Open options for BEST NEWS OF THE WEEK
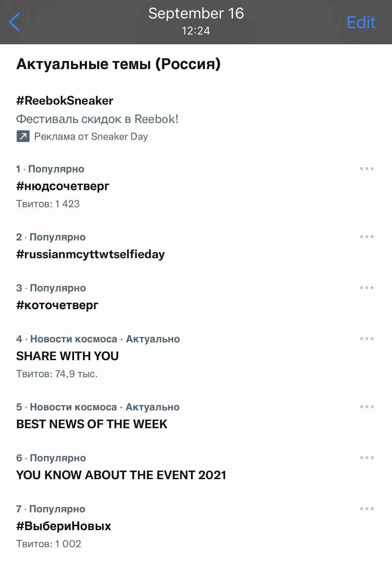Screen dimensions: 392x568 click(x=367, y=407)
